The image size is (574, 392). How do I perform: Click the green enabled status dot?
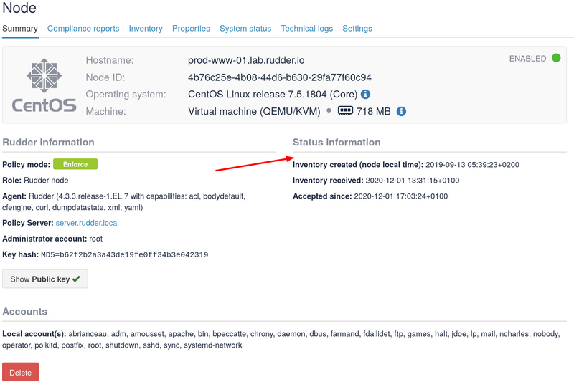(556, 58)
